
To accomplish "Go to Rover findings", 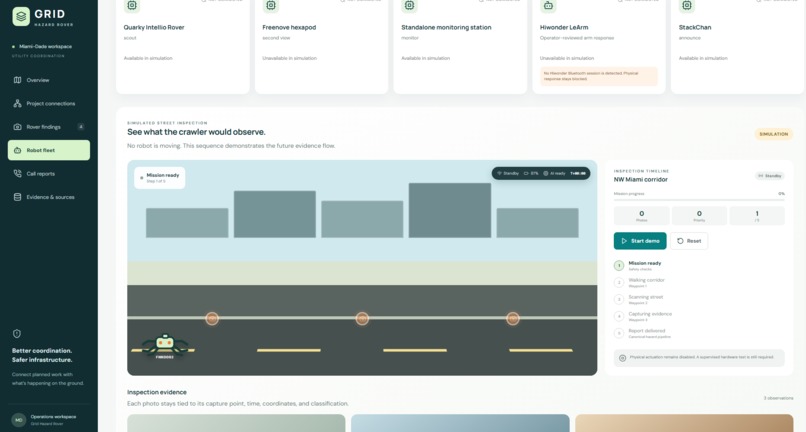I will point(49,127).
